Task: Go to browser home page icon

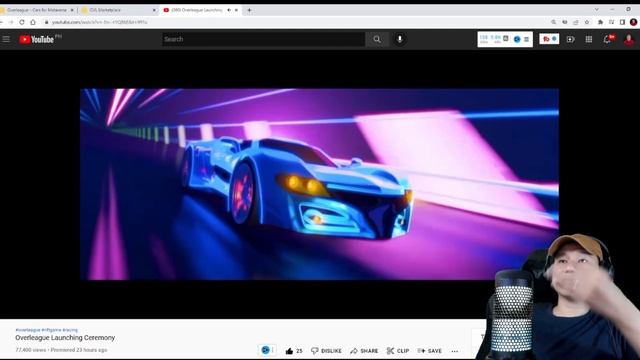Action: pos(33,22)
